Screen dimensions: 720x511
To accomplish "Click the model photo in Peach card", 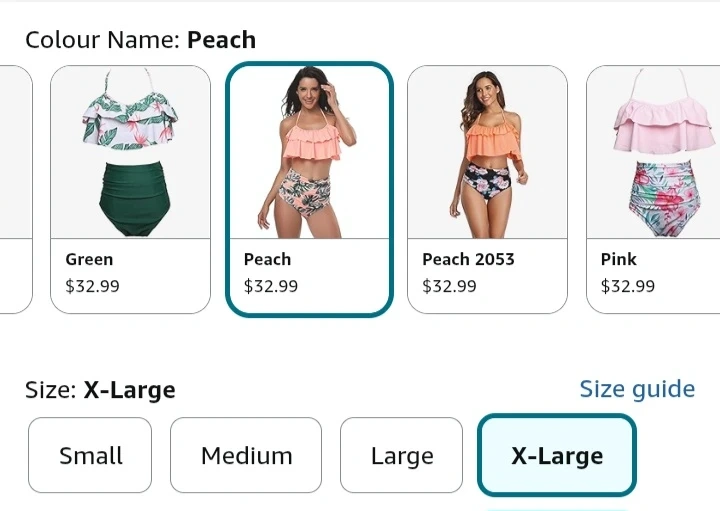I will (309, 152).
